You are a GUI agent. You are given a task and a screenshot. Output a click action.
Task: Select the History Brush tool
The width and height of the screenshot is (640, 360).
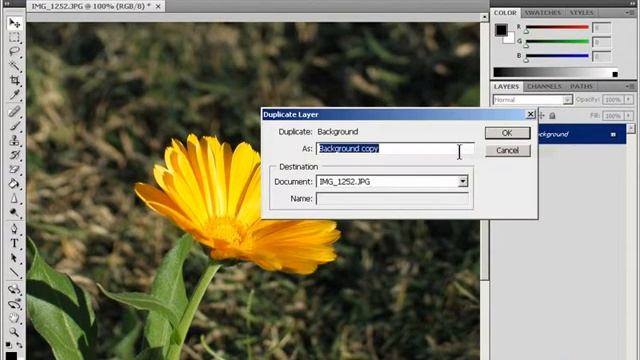point(14,155)
